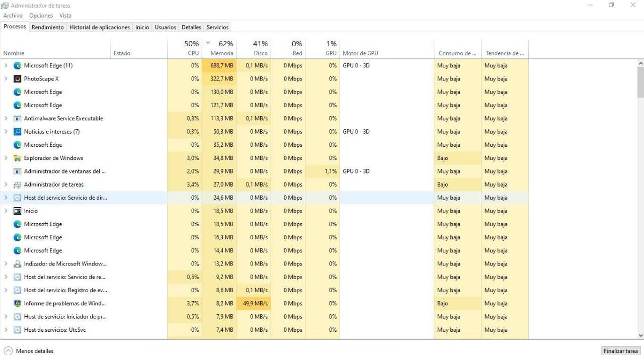The width and height of the screenshot is (644, 362).
Task: Expand Host de servicios: UtcSvc row
Action: 6,330
